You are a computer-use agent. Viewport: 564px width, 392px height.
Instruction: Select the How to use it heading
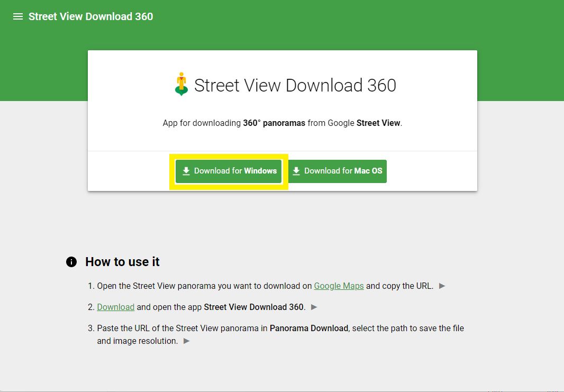(x=122, y=262)
